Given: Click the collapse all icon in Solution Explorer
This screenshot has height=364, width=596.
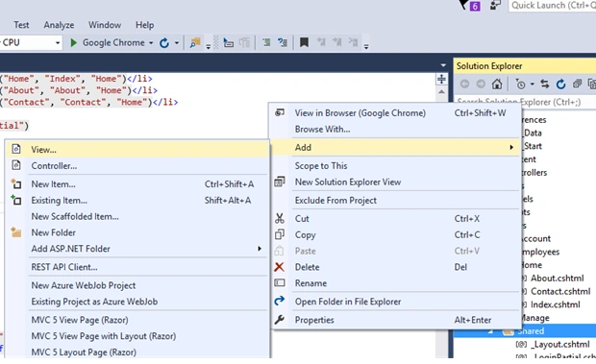Looking at the screenshot, I should (577, 84).
